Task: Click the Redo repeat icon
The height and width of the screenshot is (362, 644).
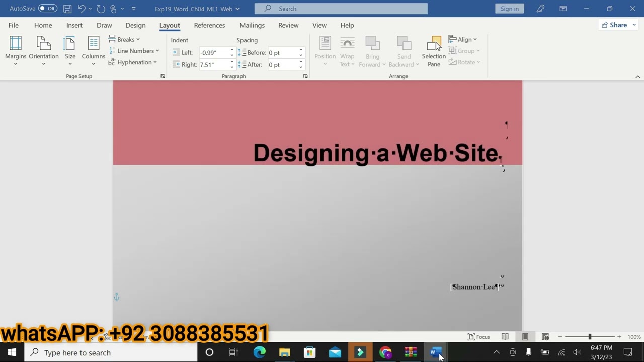Action: [x=101, y=9]
